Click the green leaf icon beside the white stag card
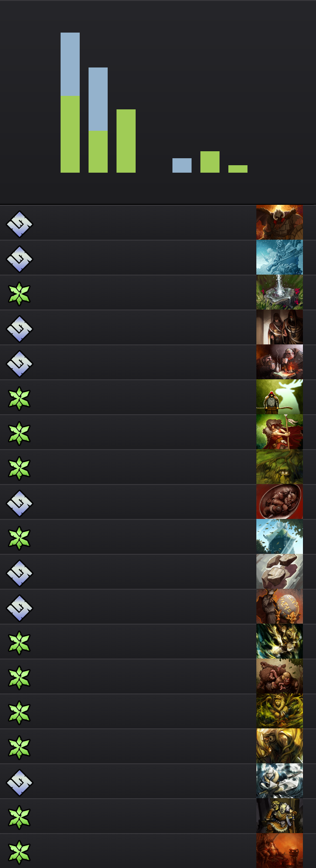This screenshot has height=868, width=316. point(19,398)
